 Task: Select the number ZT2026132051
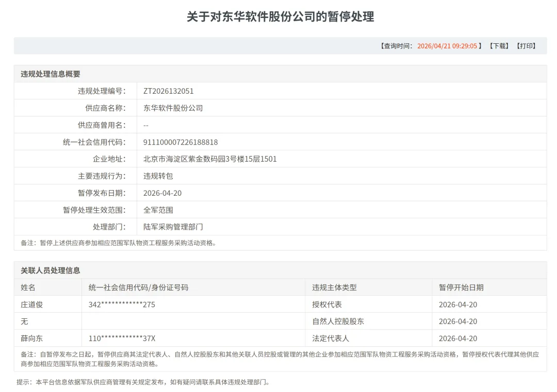point(168,91)
